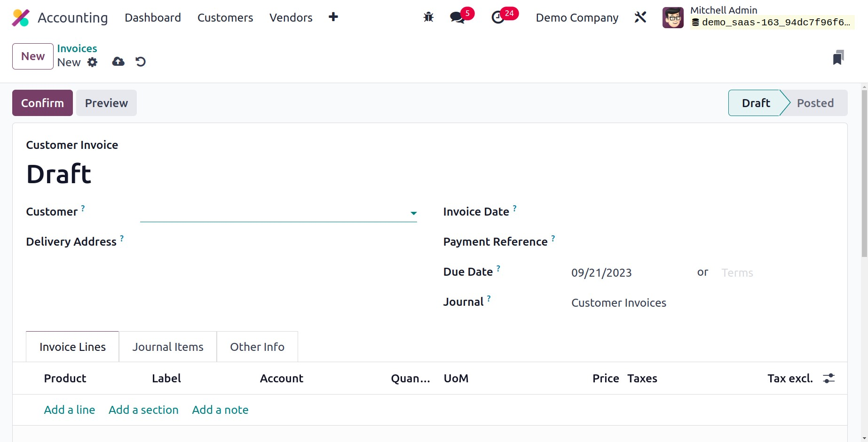Screen dimensions: 868x442
Task: Open column settings adjust icon
Action: pyautogui.click(x=829, y=379)
